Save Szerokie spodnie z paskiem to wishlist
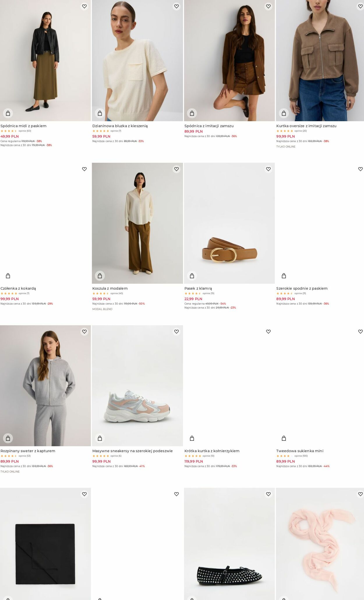364x600 pixels. [x=360, y=169]
